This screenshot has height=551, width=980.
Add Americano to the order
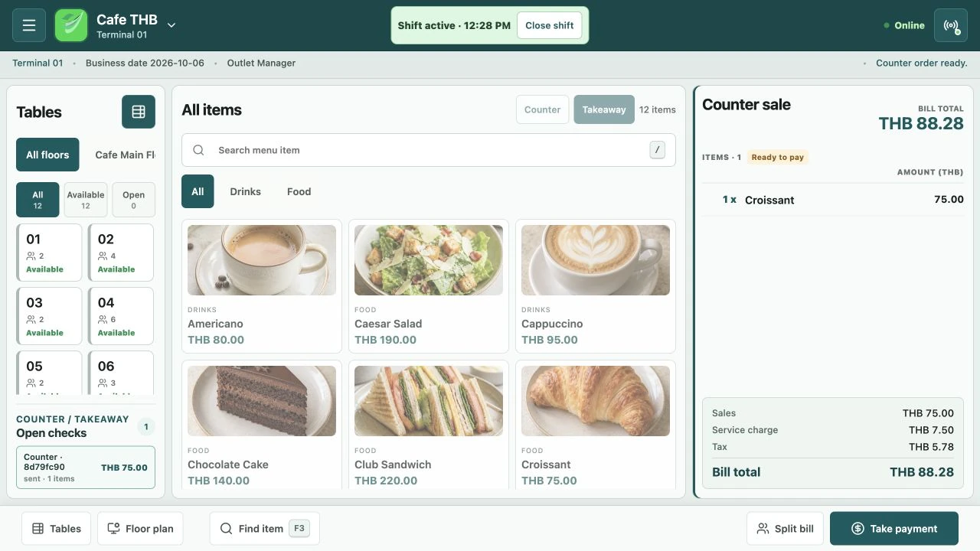tap(262, 286)
